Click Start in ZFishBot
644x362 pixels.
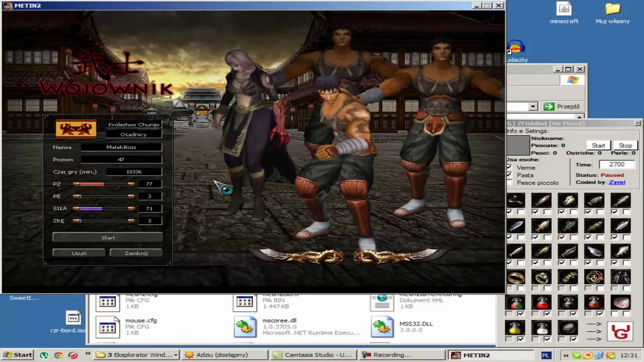coord(598,145)
